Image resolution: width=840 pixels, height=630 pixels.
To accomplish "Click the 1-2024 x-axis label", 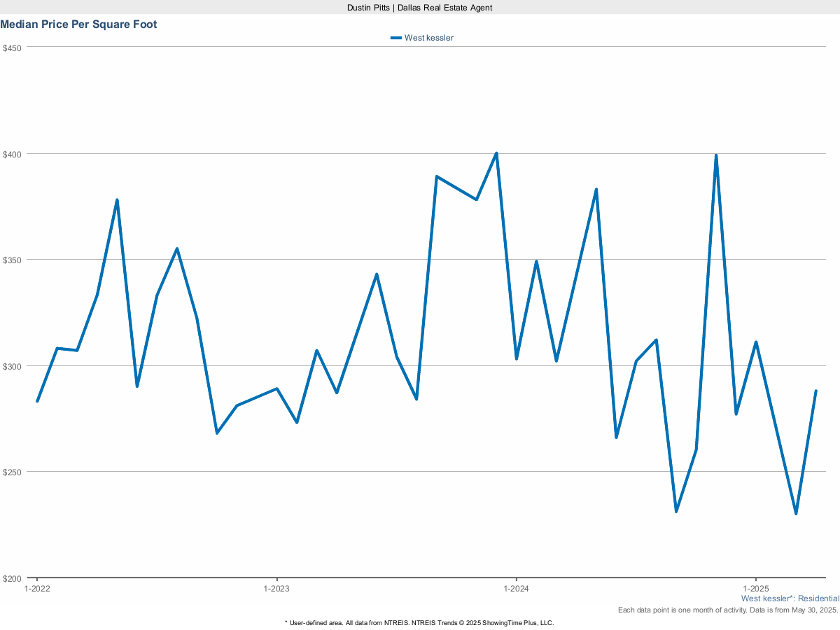I will (517, 589).
